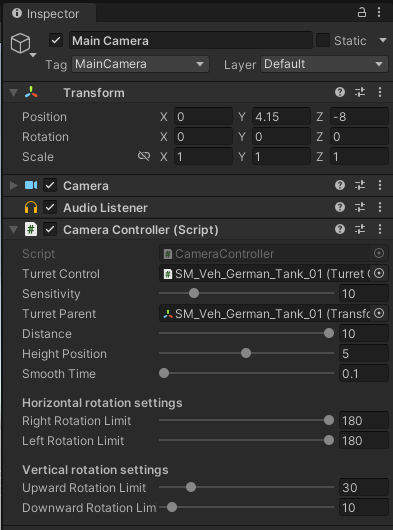Open object picker for Script field

(379, 253)
